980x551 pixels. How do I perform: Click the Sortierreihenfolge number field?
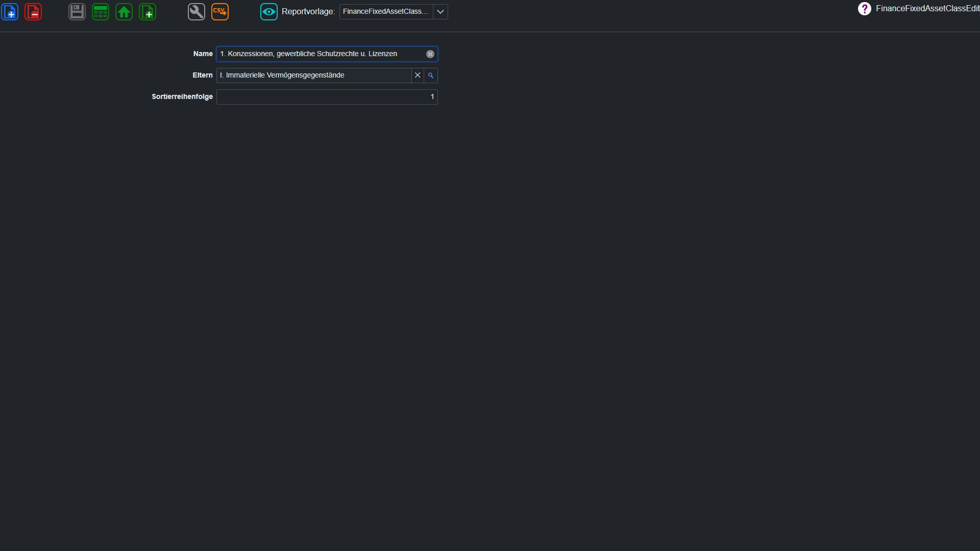327,97
